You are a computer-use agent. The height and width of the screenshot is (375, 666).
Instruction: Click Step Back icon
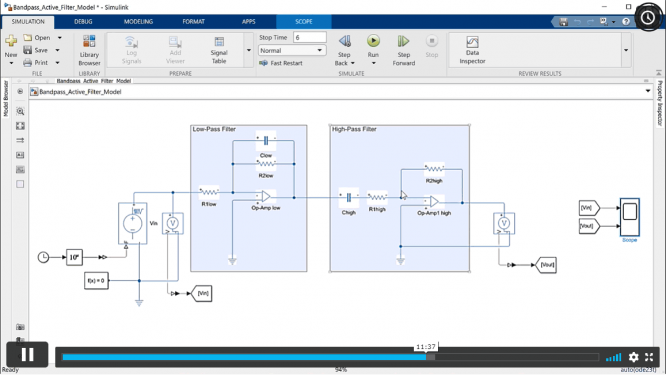pyautogui.click(x=344, y=41)
